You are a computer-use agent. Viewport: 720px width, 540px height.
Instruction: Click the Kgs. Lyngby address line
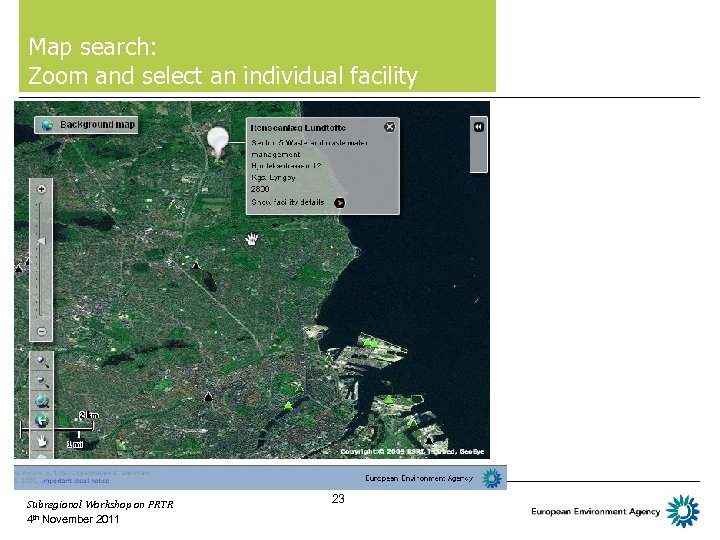273,178
